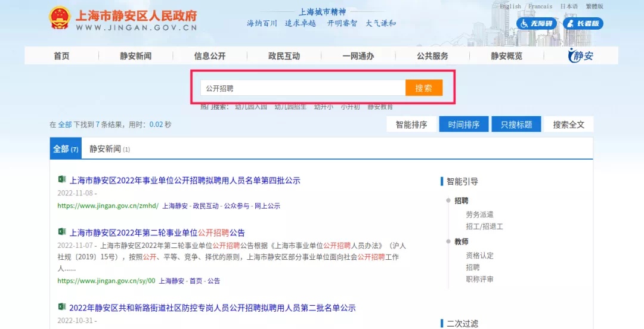
Task: Click breadcrumb 公众参与
Action: tap(237, 206)
